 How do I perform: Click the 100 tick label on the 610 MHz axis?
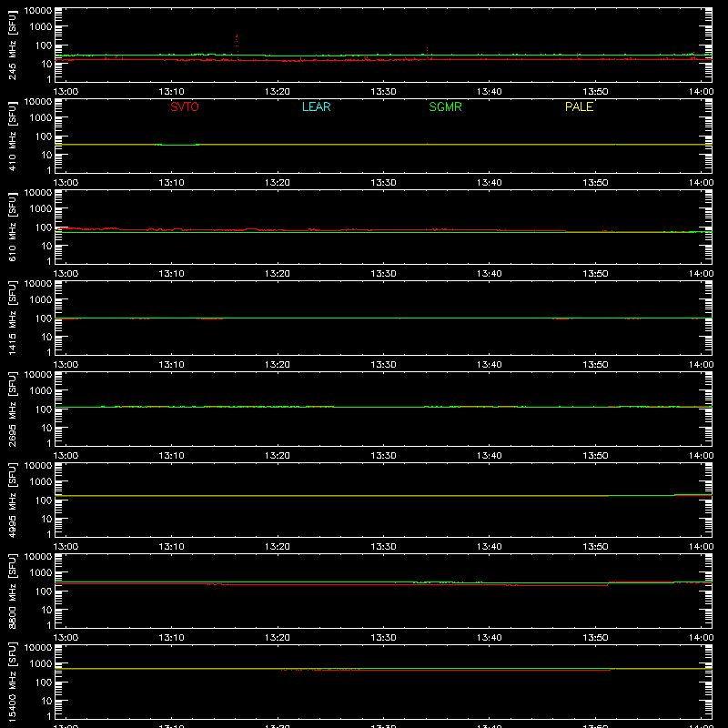[x=44, y=227]
